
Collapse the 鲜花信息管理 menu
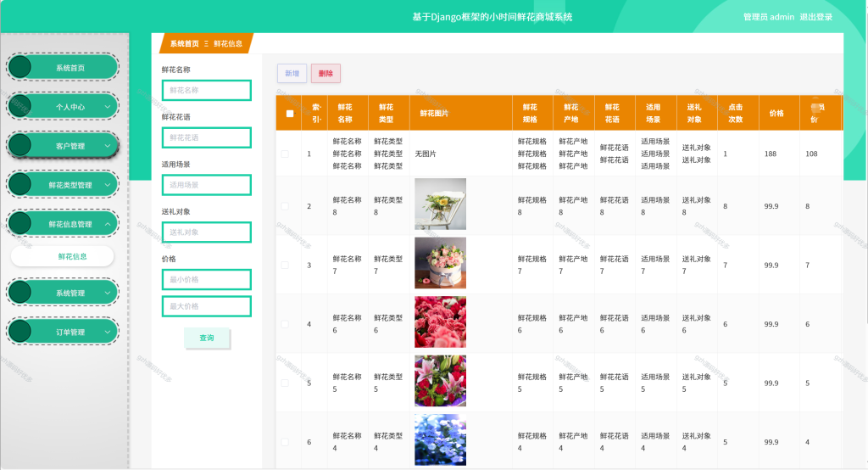tap(108, 224)
